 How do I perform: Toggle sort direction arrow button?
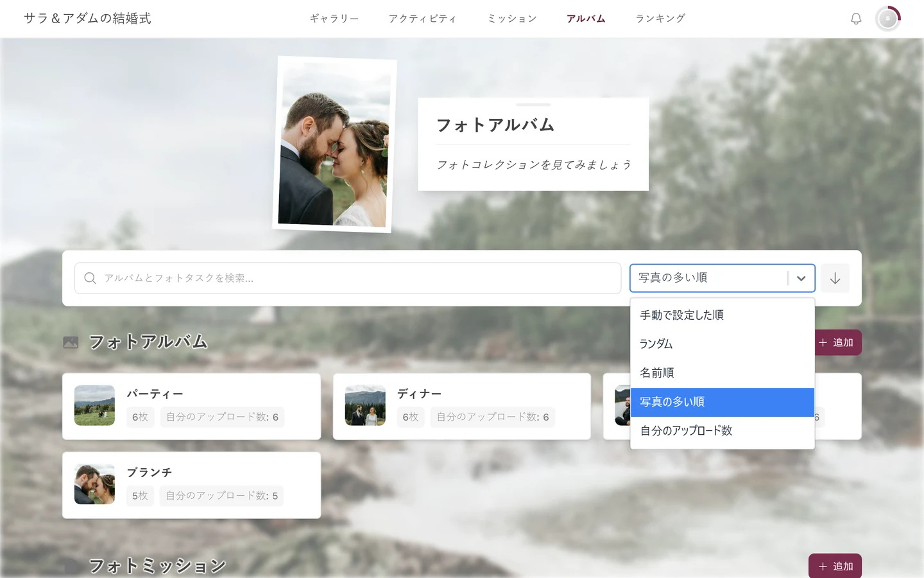click(x=835, y=278)
